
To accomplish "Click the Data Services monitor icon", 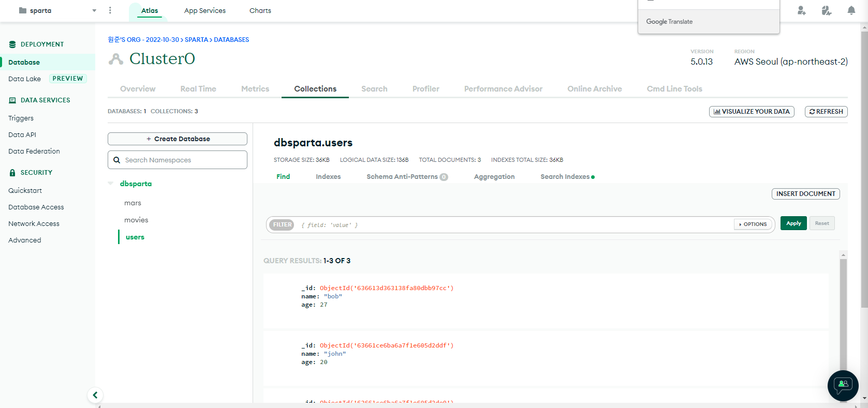I will (12, 100).
